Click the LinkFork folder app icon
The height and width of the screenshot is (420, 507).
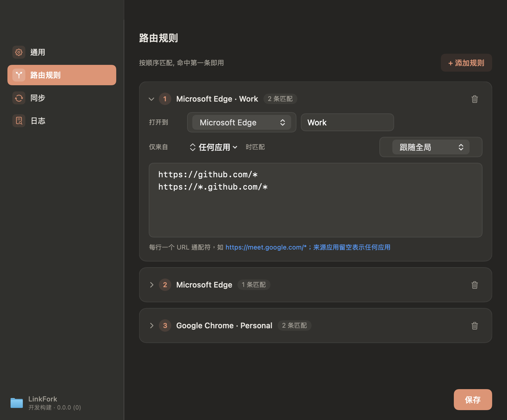point(17,403)
